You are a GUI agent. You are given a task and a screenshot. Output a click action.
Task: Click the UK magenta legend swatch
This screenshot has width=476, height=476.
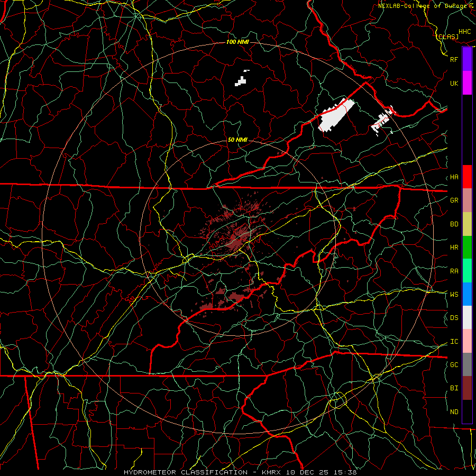pyautogui.click(x=467, y=83)
